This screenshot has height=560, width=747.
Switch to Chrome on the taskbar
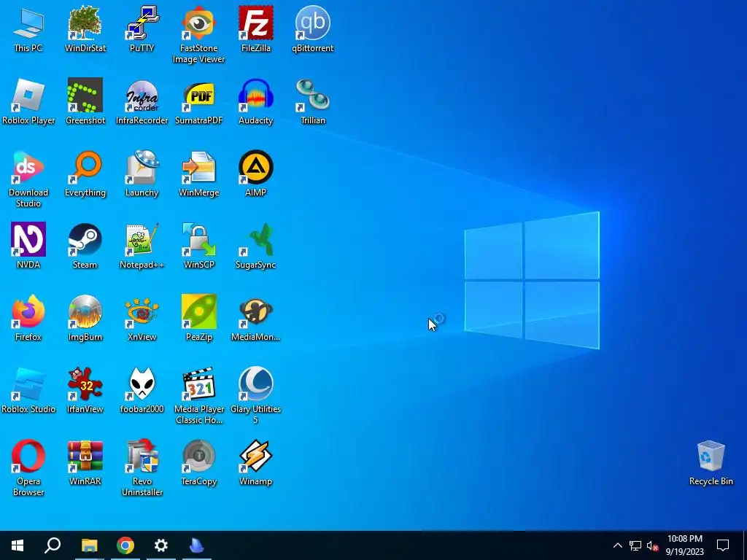pos(125,545)
